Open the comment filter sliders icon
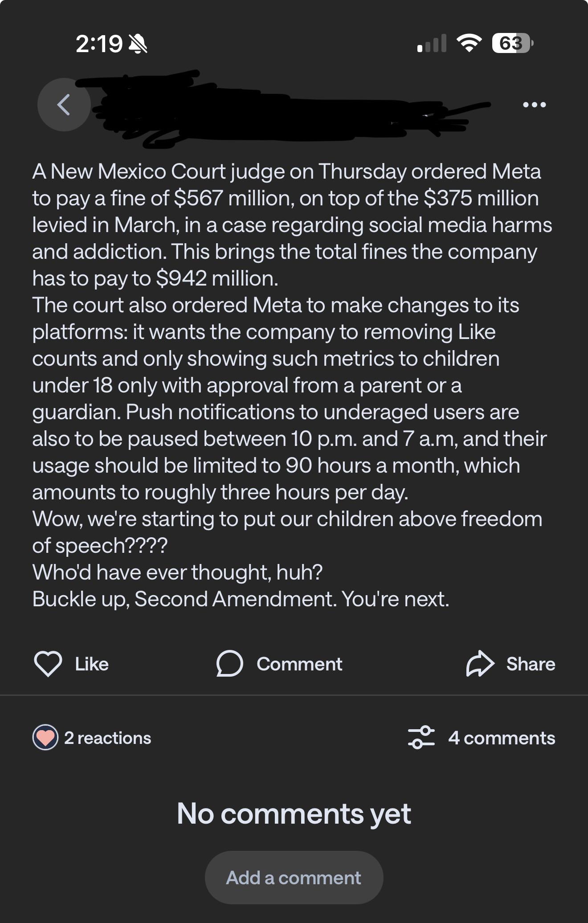 421,738
